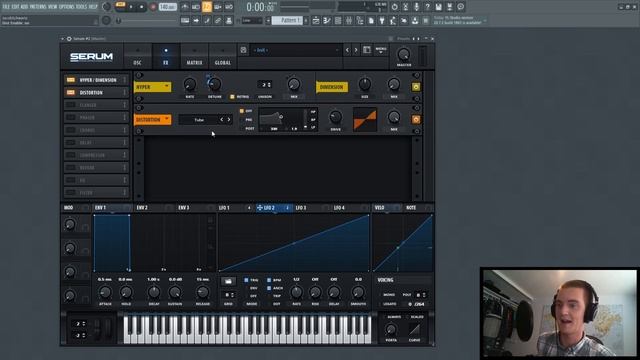Click the distortion orange waveshape display
This screenshot has height=360, width=640.
pyautogui.click(x=365, y=119)
